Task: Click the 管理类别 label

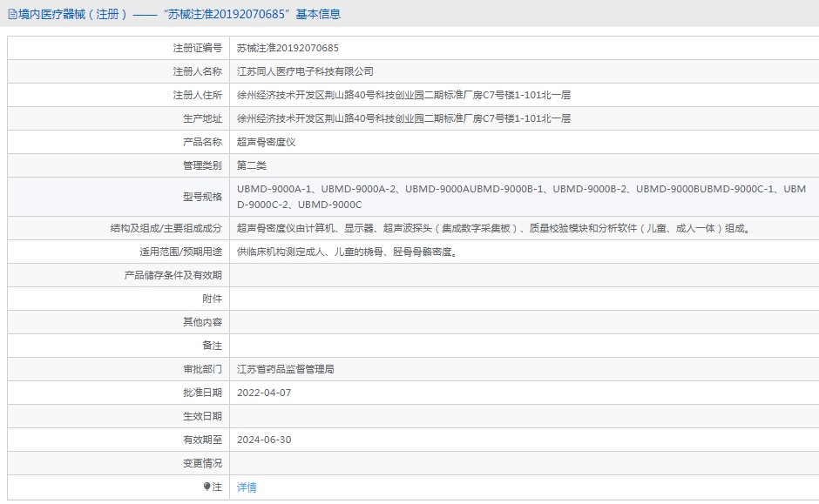Action: [x=203, y=165]
